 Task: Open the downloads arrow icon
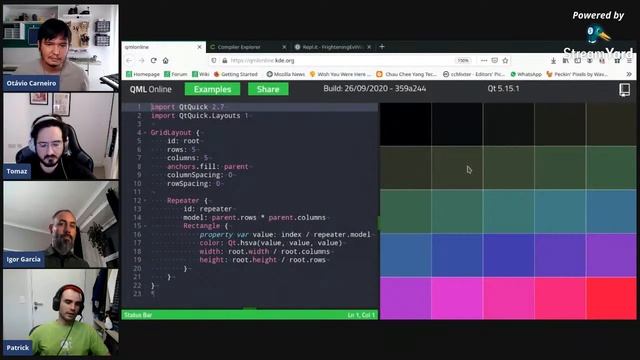(553, 61)
